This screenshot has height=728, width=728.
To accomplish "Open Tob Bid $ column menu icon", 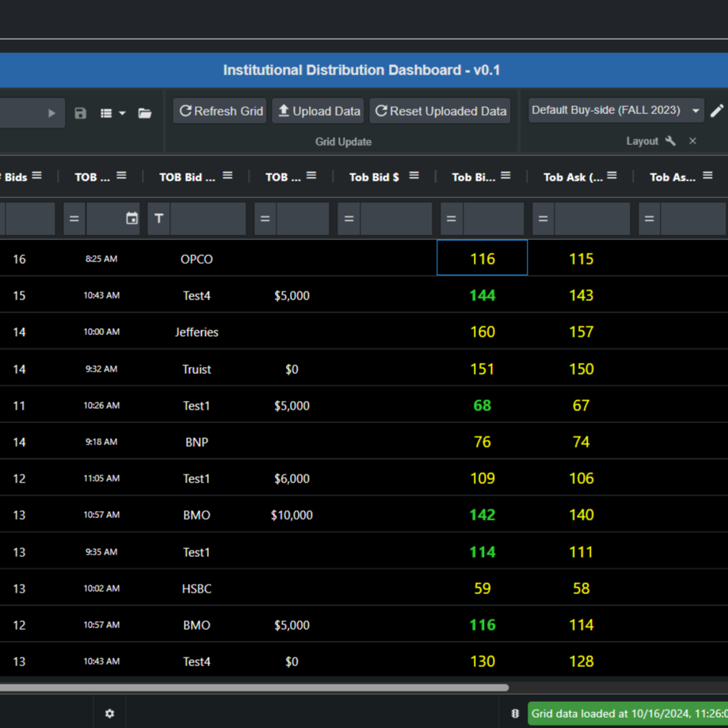I will [414, 176].
